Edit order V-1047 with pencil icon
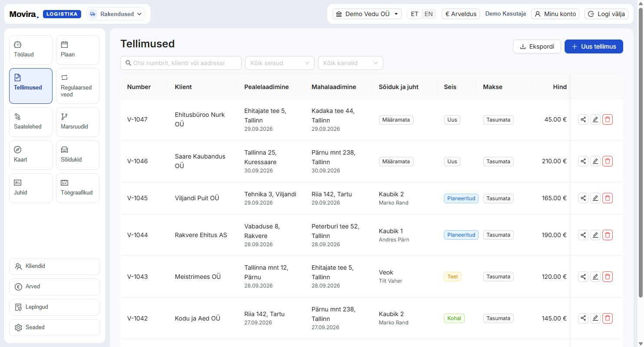Image resolution: width=644 pixels, height=347 pixels. (x=595, y=119)
